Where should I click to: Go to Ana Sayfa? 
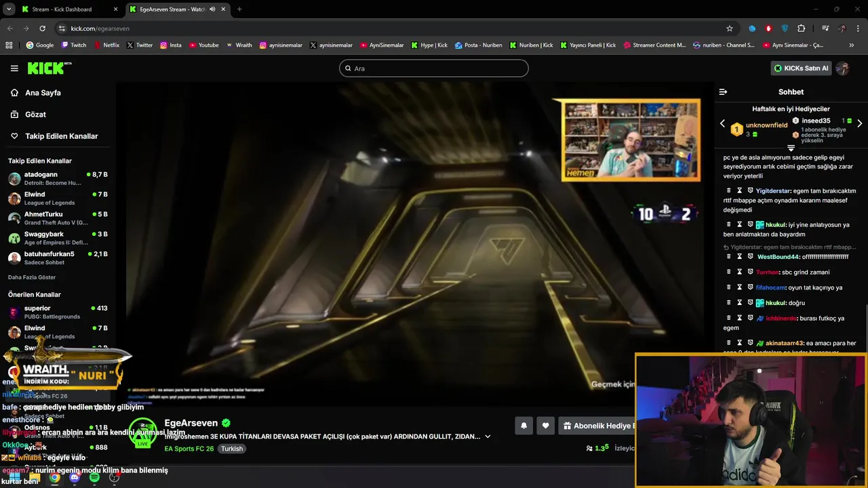pos(43,93)
